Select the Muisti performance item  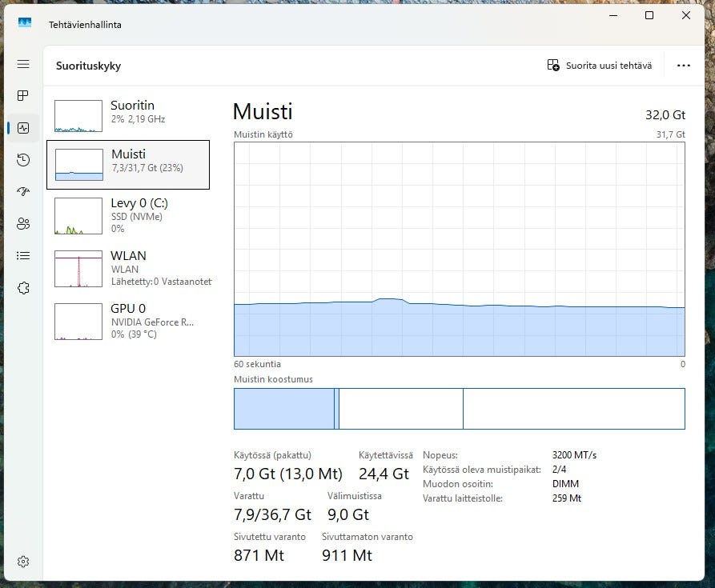[128, 165]
